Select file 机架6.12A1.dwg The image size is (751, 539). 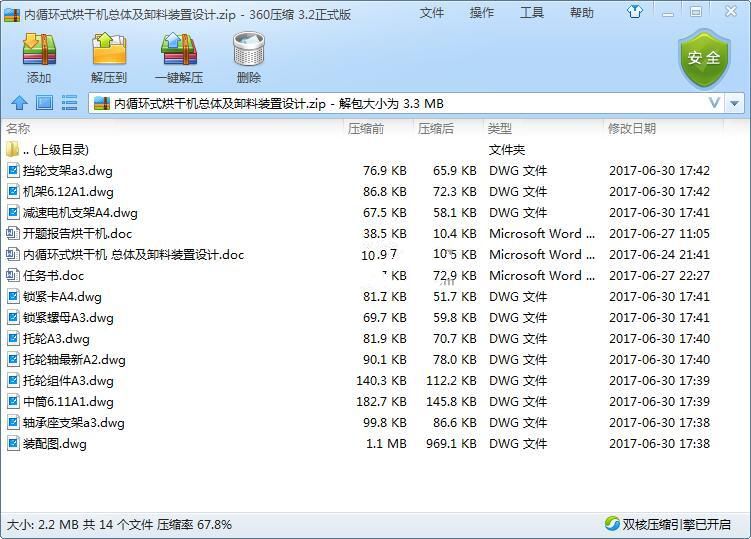point(68,192)
